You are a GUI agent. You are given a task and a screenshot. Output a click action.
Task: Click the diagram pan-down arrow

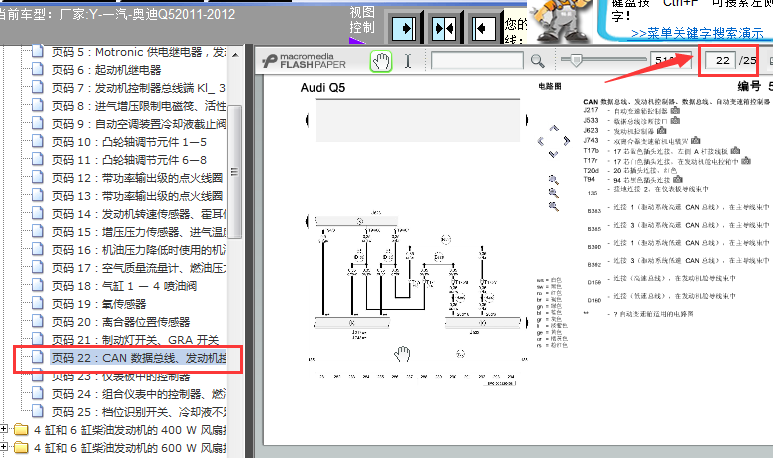tap(553, 154)
